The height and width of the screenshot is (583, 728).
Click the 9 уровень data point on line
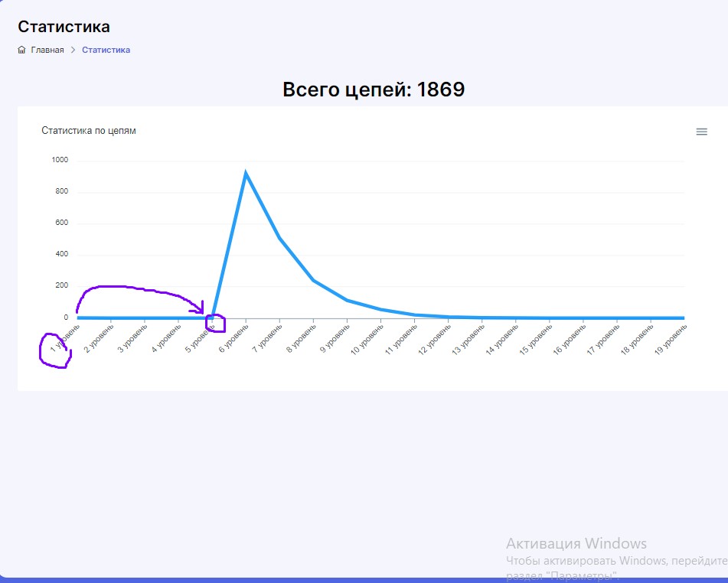tap(348, 301)
